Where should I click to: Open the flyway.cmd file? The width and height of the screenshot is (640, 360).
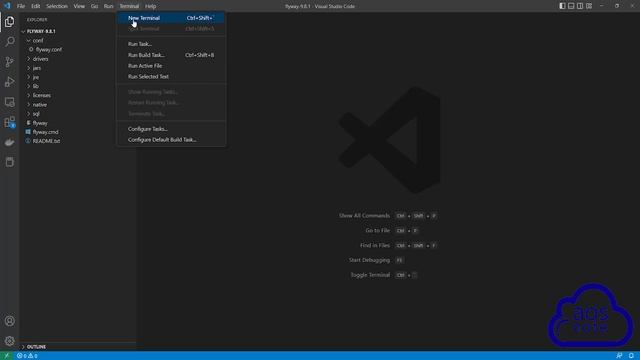45,132
